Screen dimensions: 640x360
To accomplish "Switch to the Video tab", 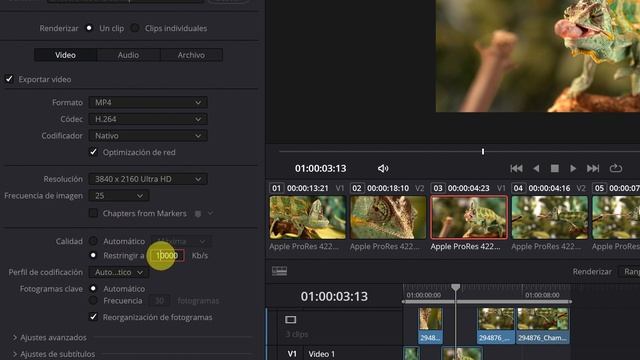I will click(x=65, y=55).
